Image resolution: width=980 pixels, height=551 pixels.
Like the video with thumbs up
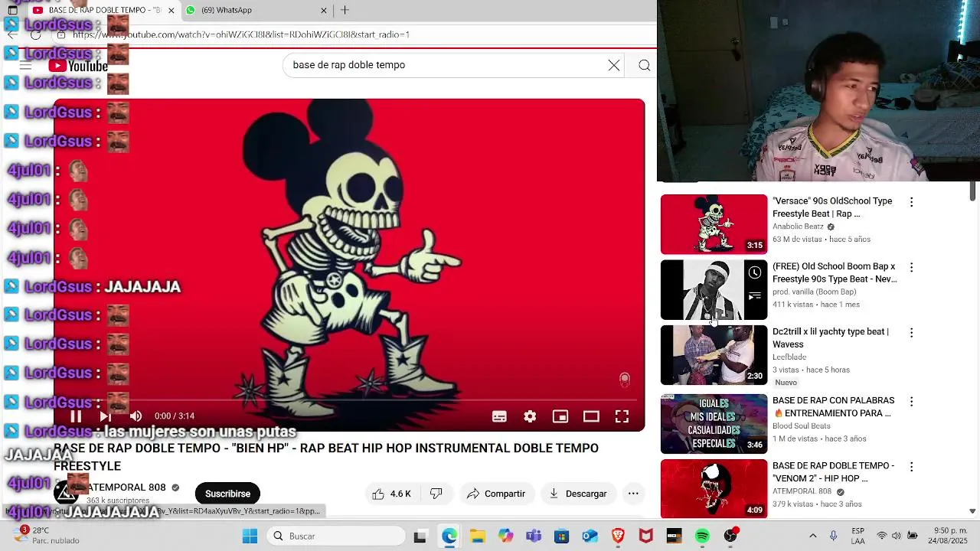[391, 494]
